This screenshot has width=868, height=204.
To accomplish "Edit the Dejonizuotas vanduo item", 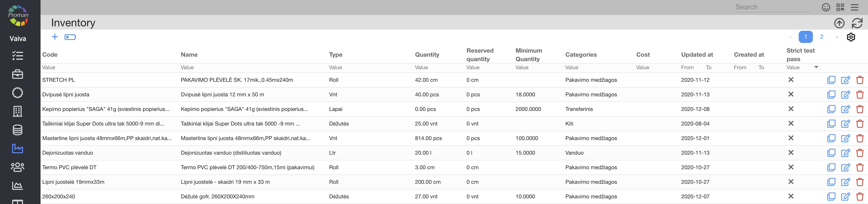I will (845, 153).
